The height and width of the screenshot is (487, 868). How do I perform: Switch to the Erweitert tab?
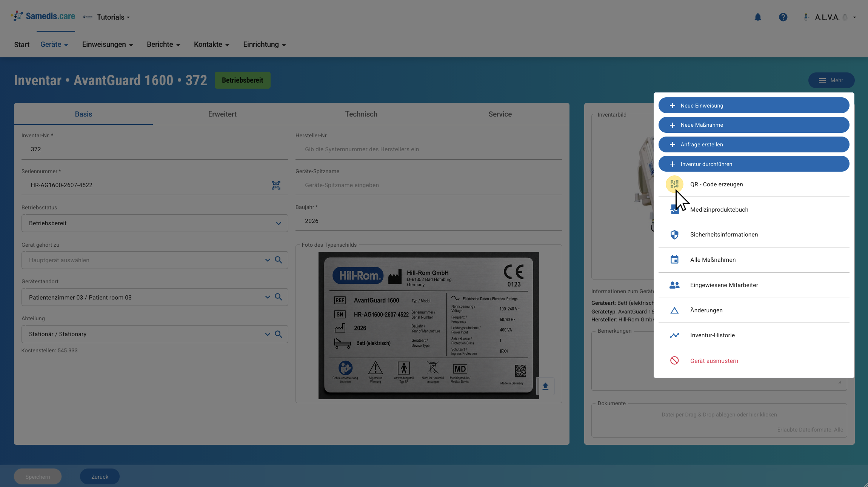(x=222, y=114)
